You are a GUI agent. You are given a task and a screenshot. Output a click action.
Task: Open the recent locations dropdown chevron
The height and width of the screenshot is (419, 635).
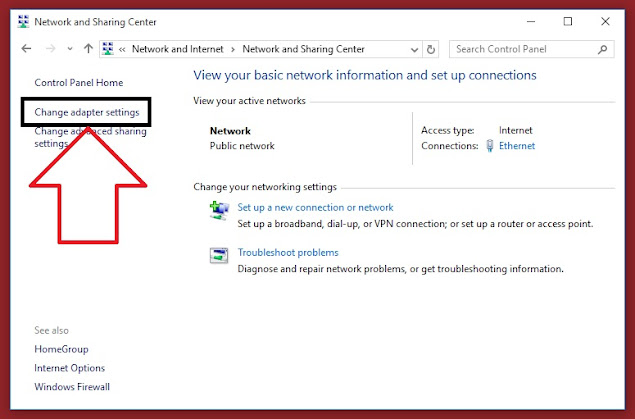coord(70,49)
